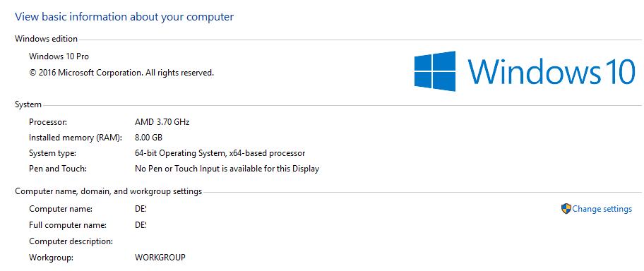
Task: Click the 64-bit Operating System value text
Action: pos(220,153)
